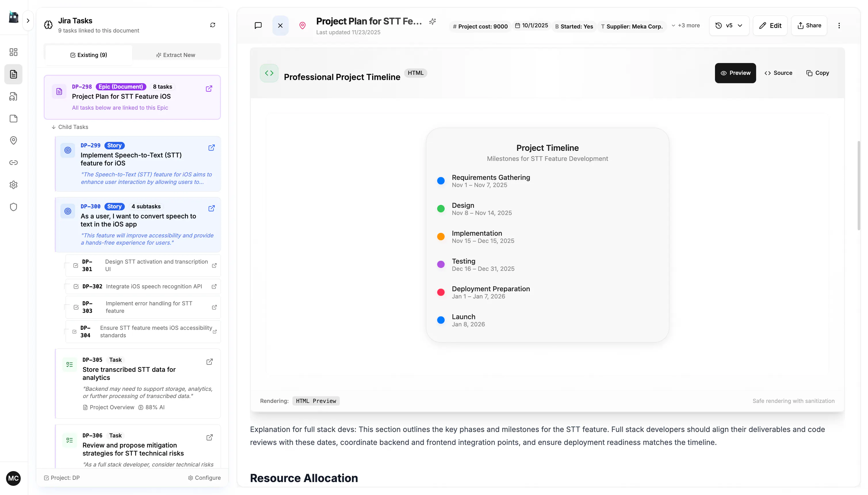
Task: Click the document scrollbar on right edge
Action: tap(859, 186)
